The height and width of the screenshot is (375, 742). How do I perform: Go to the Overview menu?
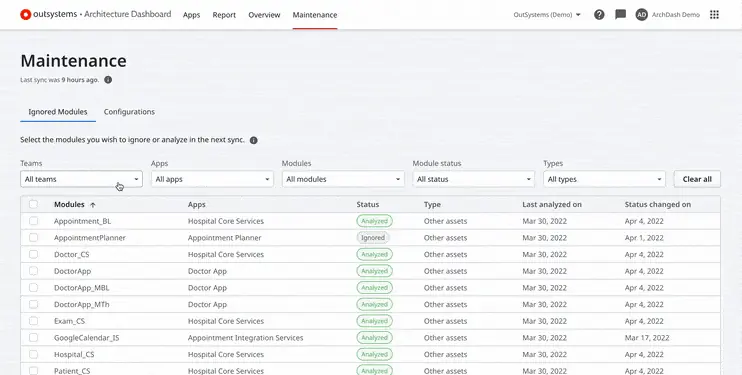(264, 15)
